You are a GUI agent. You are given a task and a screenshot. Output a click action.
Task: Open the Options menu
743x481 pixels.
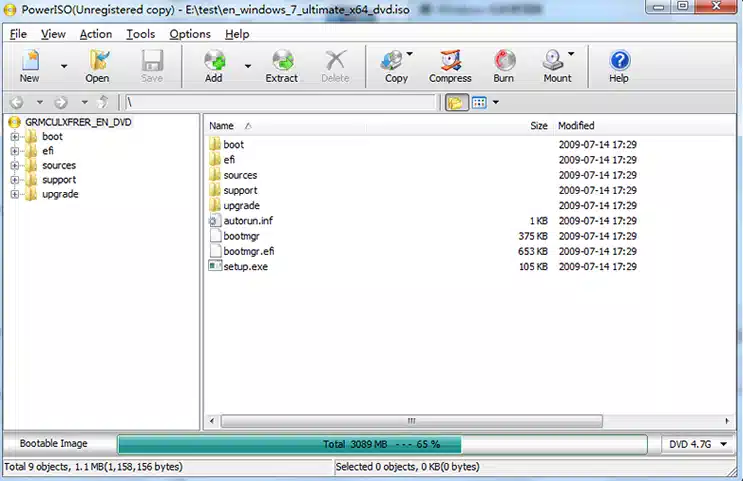(190, 34)
